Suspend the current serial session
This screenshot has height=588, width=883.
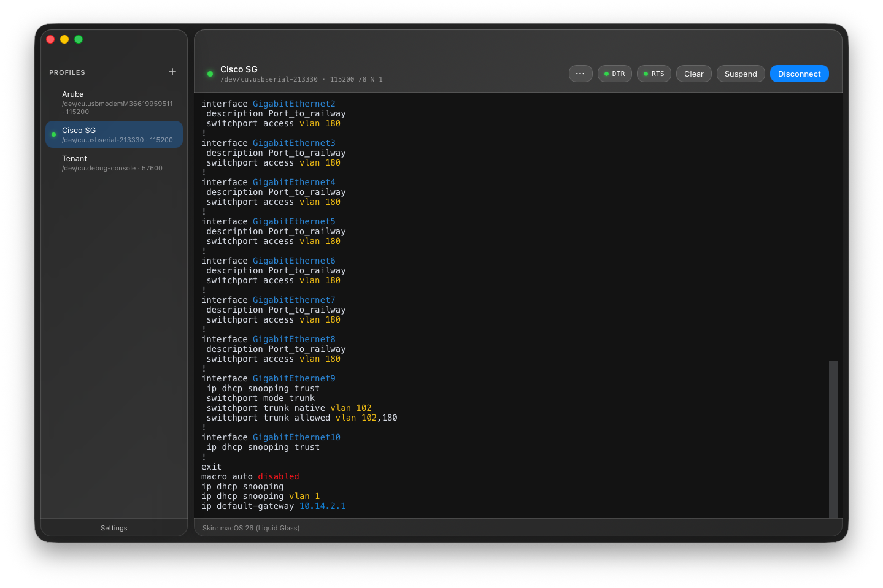pos(741,74)
